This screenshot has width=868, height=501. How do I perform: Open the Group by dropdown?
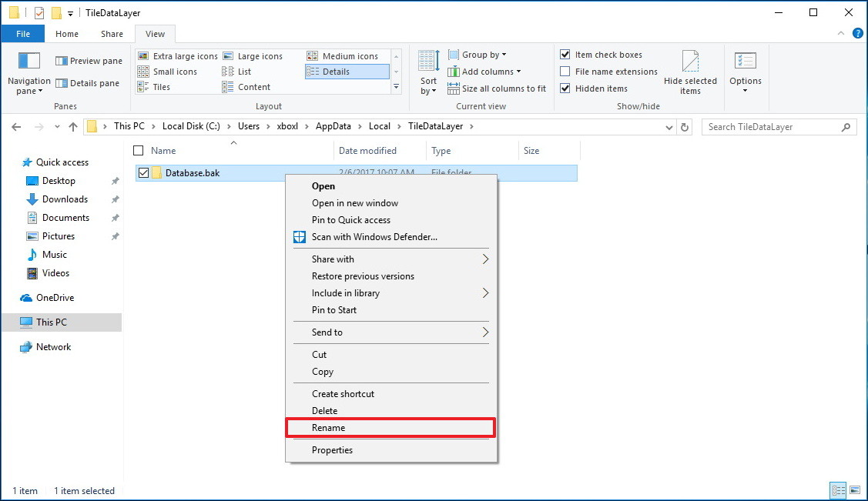(x=478, y=54)
